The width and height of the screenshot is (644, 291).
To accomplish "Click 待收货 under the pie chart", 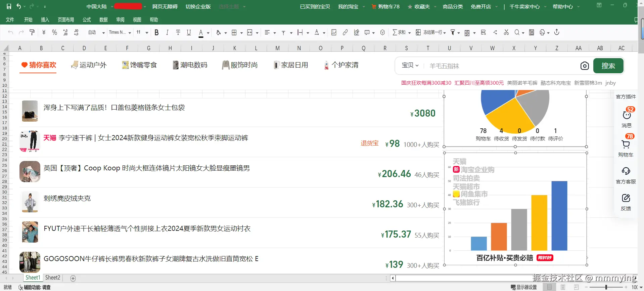I will [x=501, y=138].
